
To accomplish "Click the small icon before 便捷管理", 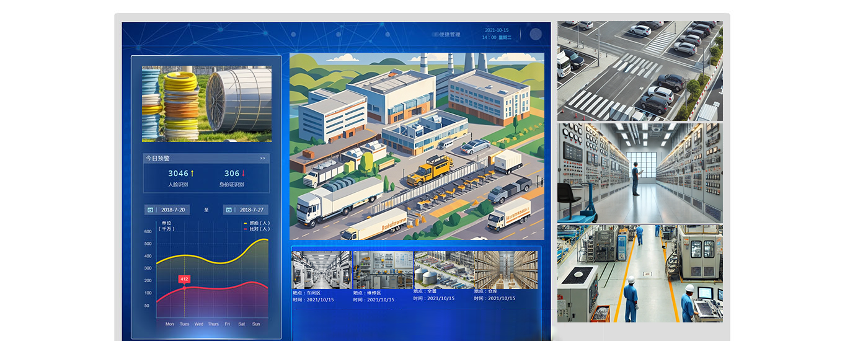I will point(435,34).
